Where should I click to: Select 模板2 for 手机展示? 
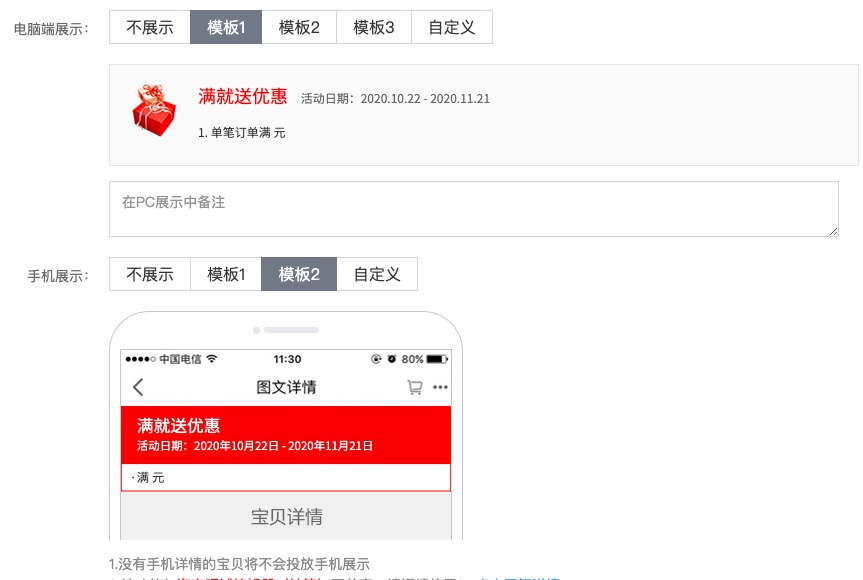[x=299, y=274]
